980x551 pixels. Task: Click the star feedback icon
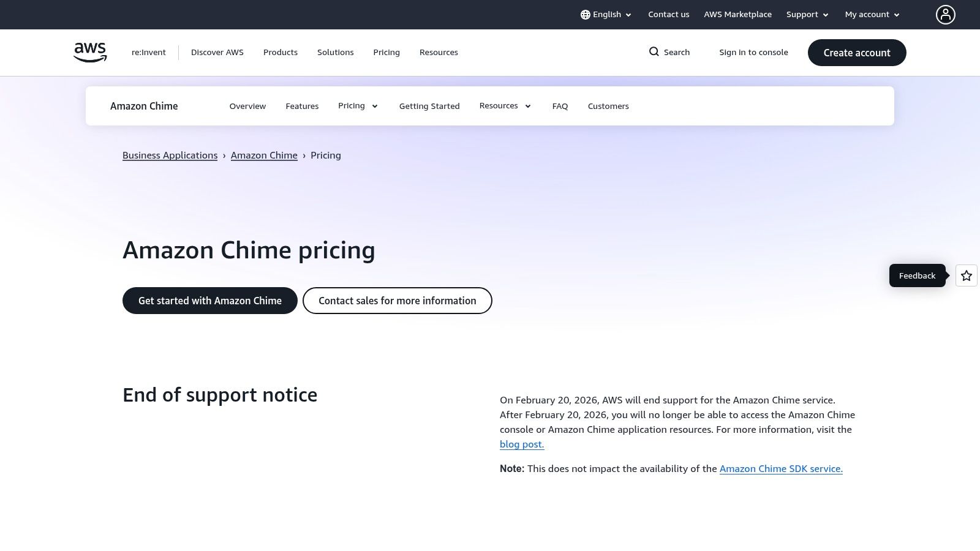pyautogui.click(x=966, y=275)
